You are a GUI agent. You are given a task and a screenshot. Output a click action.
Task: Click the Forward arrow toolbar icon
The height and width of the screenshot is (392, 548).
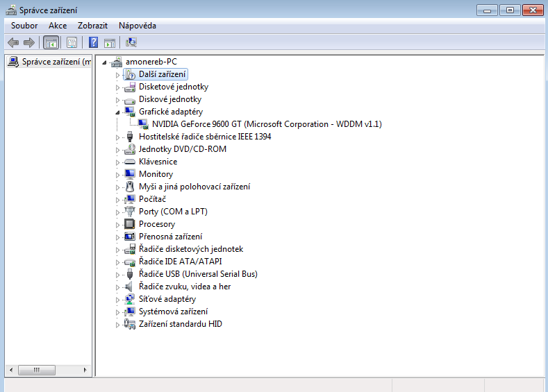click(29, 42)
